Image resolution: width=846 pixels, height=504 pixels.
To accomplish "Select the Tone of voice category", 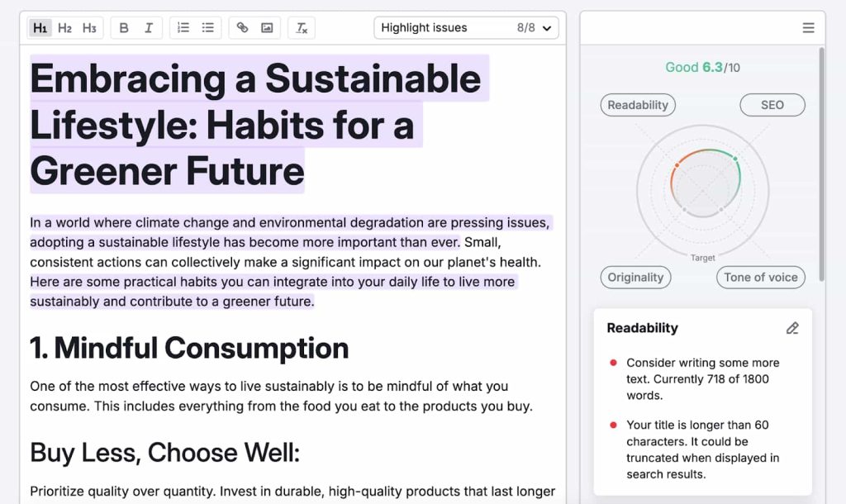I will coord(760,278).
